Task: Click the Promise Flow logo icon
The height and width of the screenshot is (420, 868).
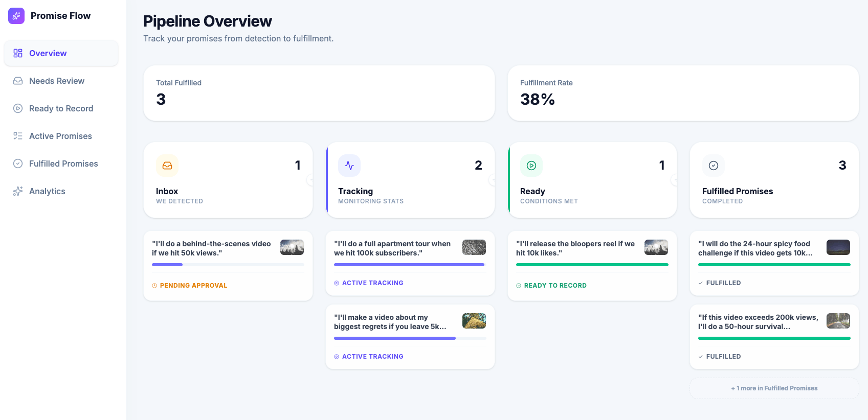Action: (16, 16)
